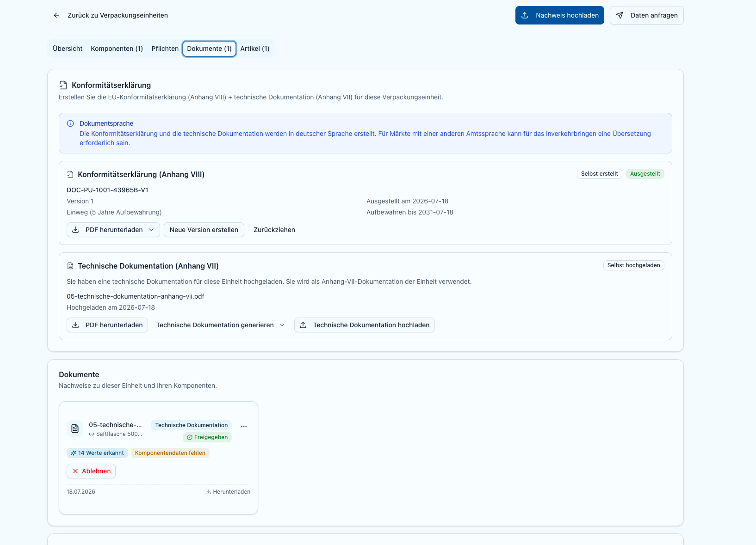Click the file icon on the 05-technische document card
Viewport: 756px width, 545px height.
click(75, 429)
